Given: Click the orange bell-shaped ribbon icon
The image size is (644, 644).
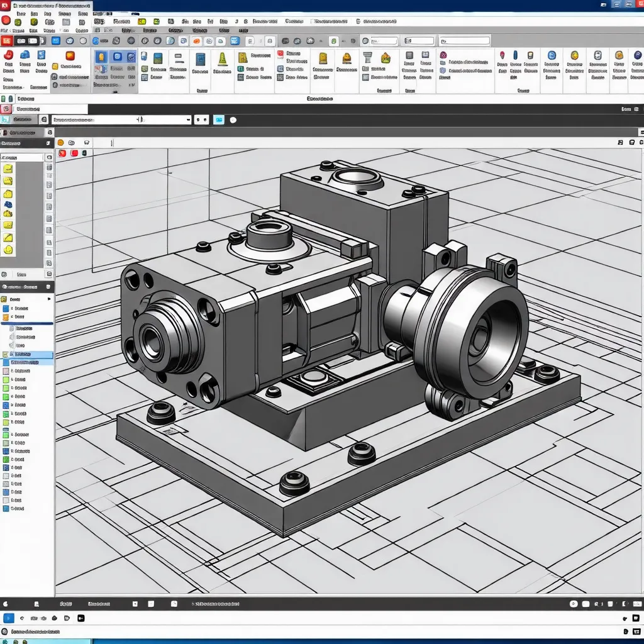Looking at the screenshot, I should [x=347, y=58].
